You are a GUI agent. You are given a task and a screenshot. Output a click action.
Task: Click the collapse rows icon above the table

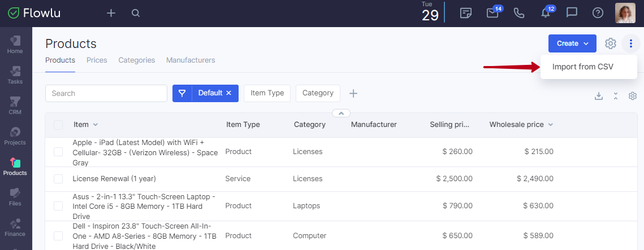tap(616, 96)
